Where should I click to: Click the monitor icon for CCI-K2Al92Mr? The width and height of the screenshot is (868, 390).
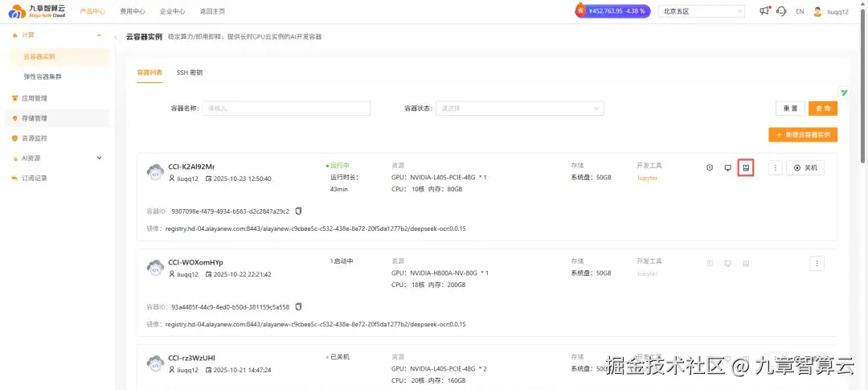pos(728,168)
